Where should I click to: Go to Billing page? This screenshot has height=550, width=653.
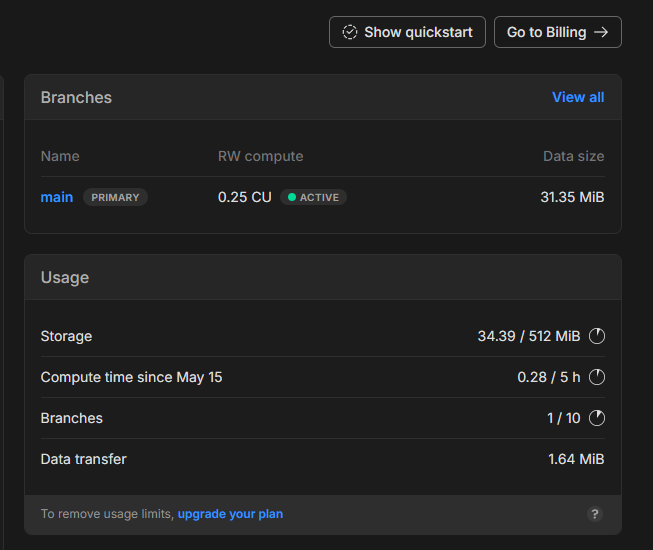(x=557, y=32)
